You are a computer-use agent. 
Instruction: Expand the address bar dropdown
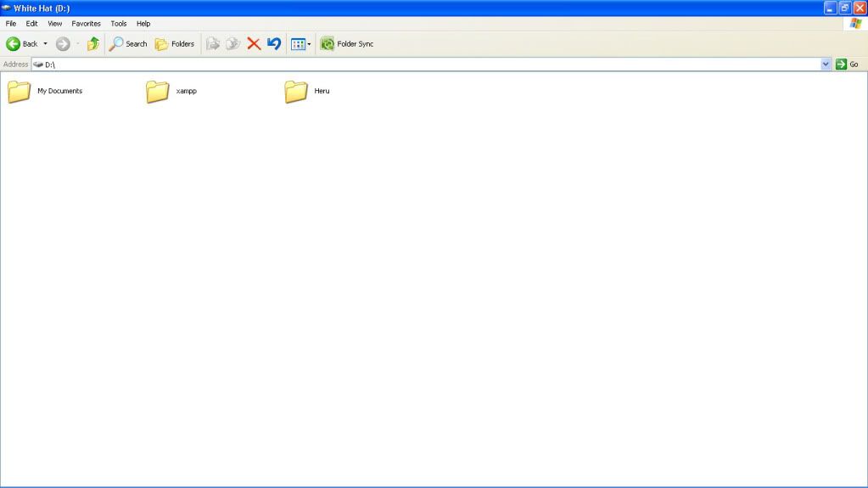pos(826,65)
